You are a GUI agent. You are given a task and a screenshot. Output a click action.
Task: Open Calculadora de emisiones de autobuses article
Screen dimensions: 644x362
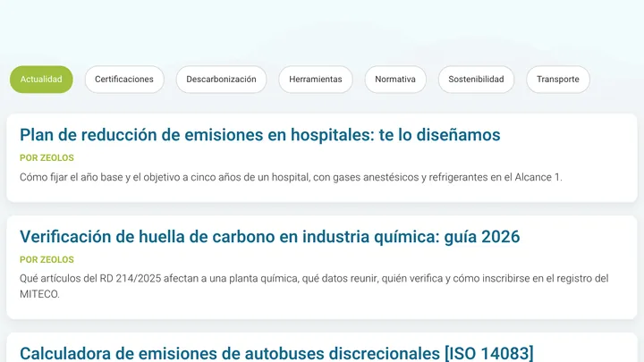click(276, 353)
